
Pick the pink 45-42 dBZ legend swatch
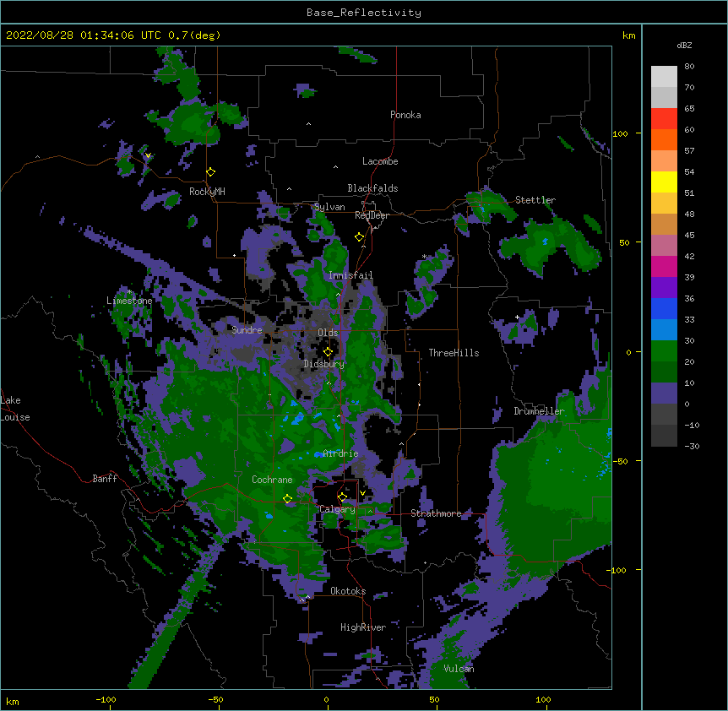(664, 246)
